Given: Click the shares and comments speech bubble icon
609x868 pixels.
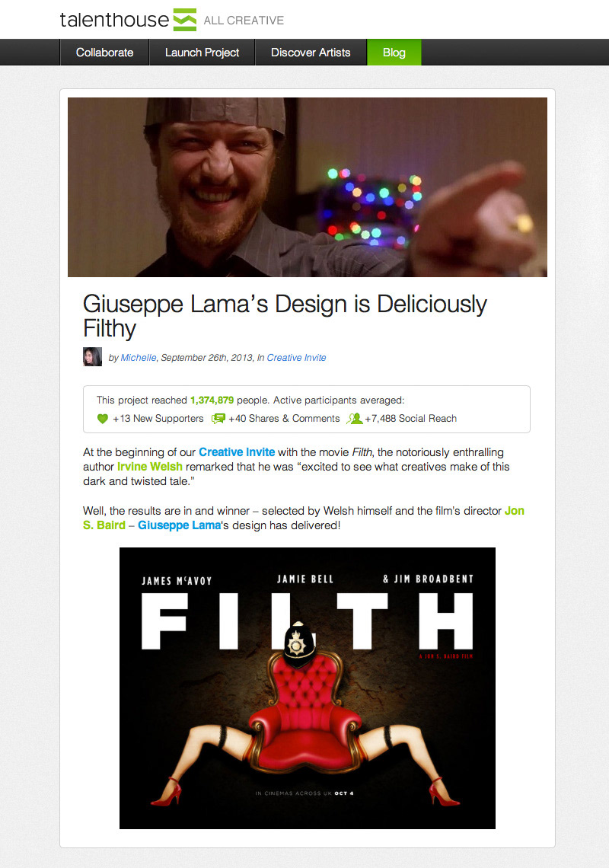Looking at the screenshot, I should click(x=218, y=419).
